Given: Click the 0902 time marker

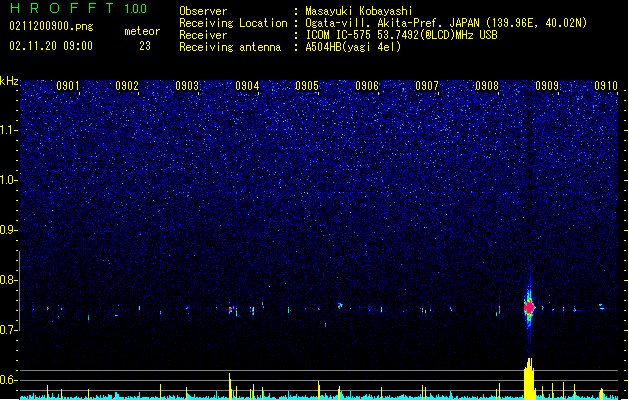Looking at the screenshot, I should [127, 85].
